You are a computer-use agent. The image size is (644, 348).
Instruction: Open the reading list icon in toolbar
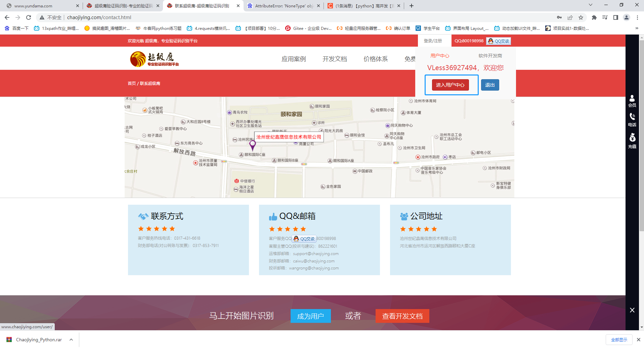(x=605, y=17)
